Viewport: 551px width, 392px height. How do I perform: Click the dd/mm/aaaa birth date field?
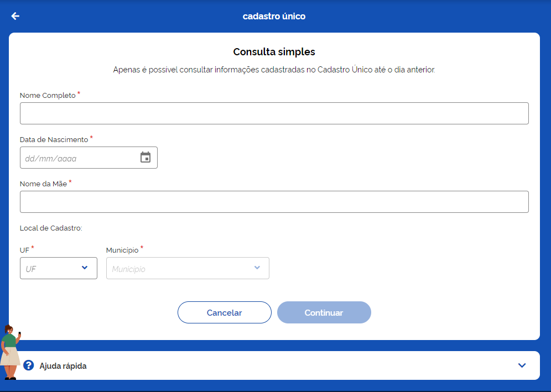[x=77, y=158]
